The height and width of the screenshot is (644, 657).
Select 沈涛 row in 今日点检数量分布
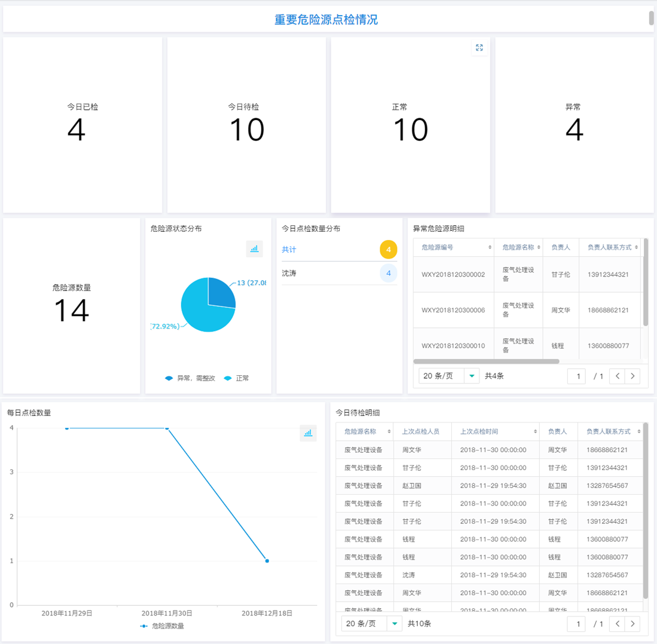click(x=339, y=273)
